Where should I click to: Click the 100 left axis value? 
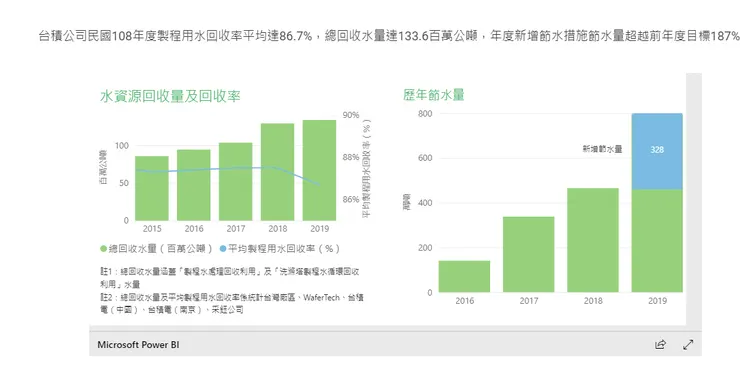[121, 146]
